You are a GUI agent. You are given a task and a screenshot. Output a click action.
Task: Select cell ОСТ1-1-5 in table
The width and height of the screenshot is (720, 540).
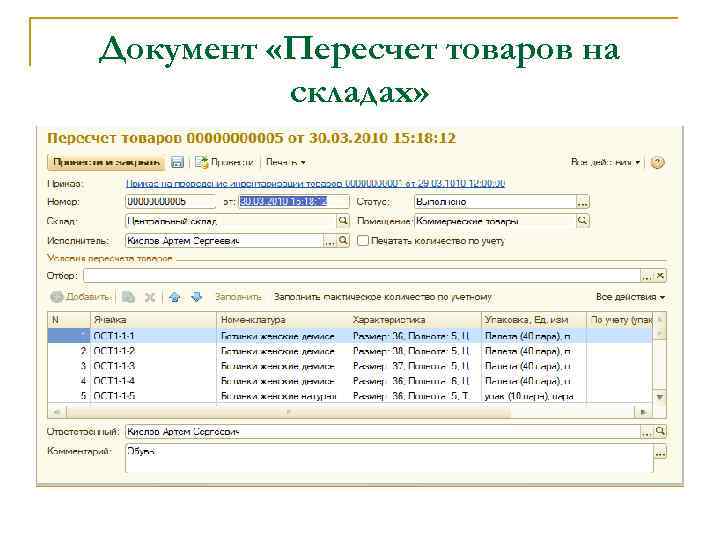[x=153, y=396]
